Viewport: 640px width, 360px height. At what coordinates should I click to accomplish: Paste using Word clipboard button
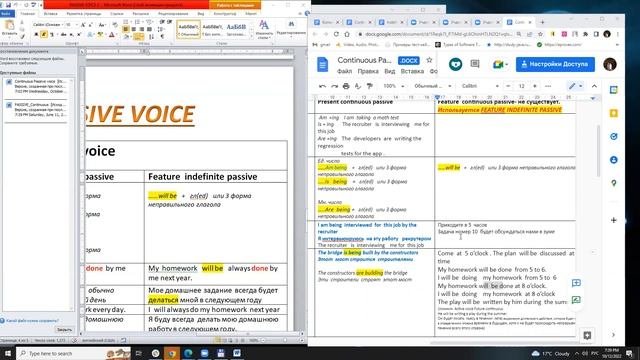pyautogui.click(x=9, y=29)
